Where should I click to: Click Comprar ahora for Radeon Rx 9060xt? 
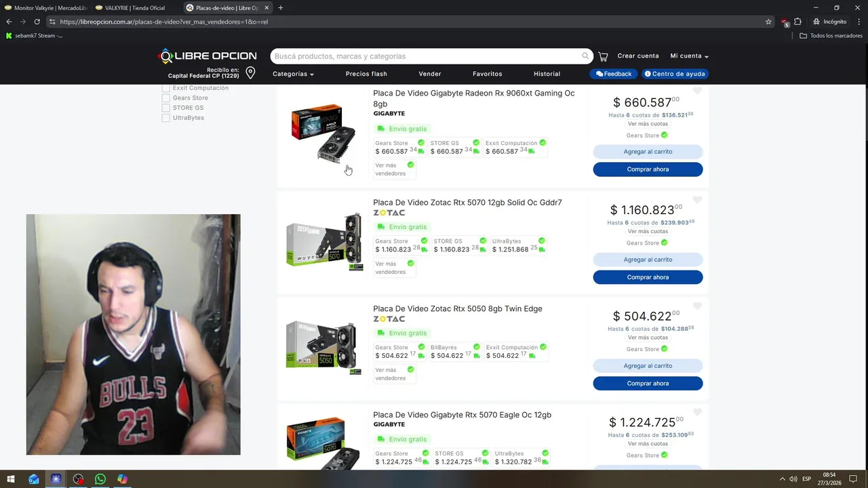click(648, 169)
